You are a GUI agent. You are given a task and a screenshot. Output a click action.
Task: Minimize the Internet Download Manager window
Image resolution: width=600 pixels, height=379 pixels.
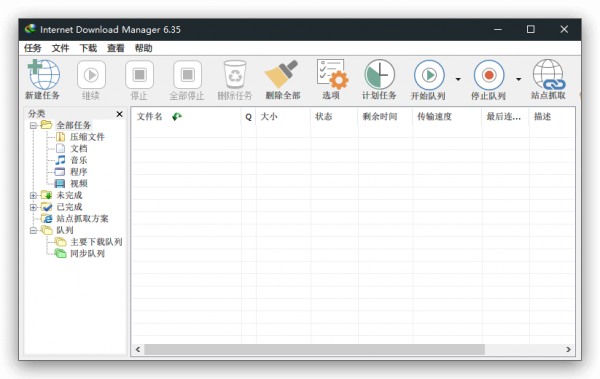(x=498, y=29)
